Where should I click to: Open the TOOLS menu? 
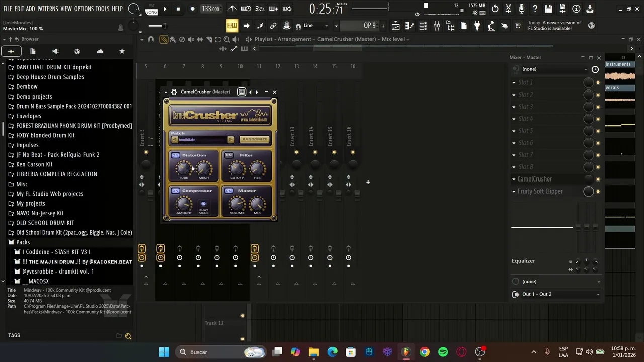point(103,9)
